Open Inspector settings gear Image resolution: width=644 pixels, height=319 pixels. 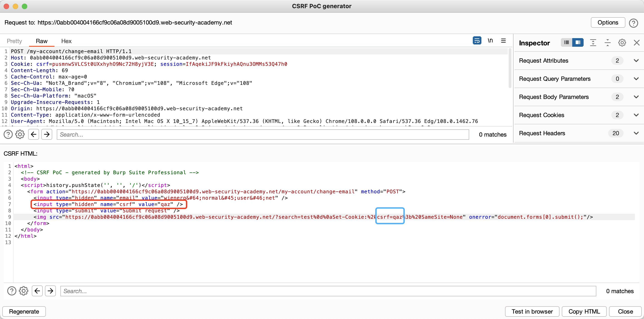[x=622, y=43]
